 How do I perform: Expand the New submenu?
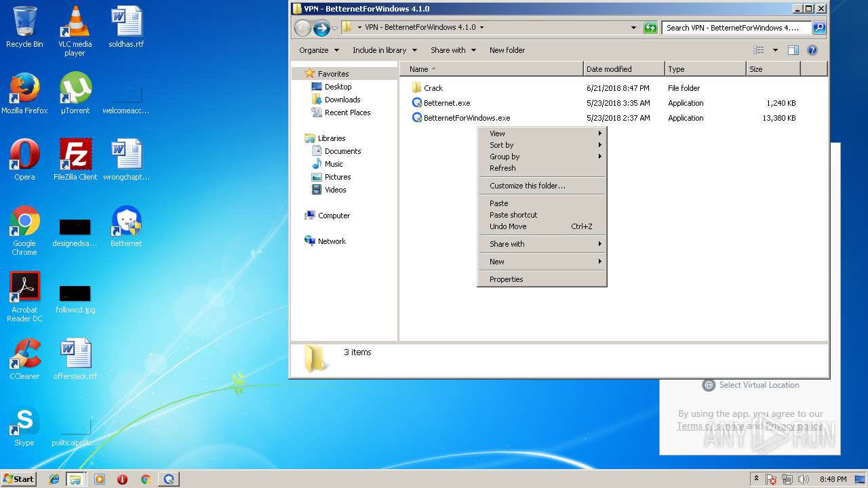pos(542,262)
